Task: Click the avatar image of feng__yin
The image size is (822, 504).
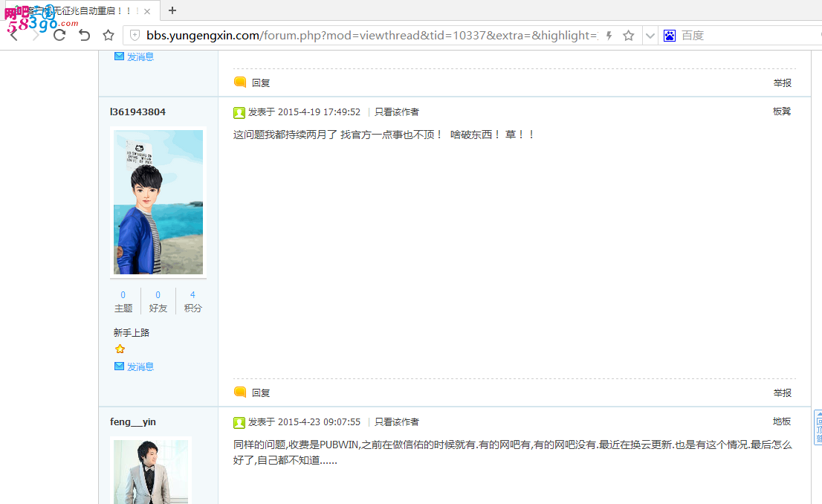Action: pos(151,472)
